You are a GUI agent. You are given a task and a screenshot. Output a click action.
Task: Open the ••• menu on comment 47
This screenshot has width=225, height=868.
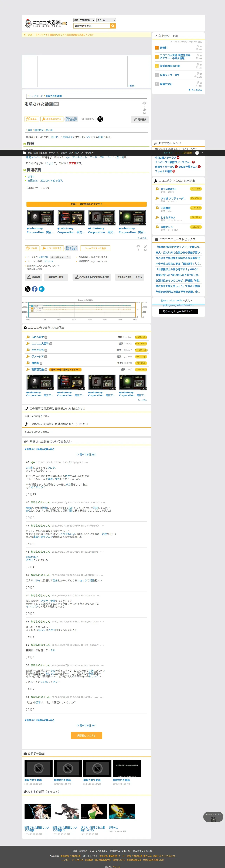[x=102, y=526]
